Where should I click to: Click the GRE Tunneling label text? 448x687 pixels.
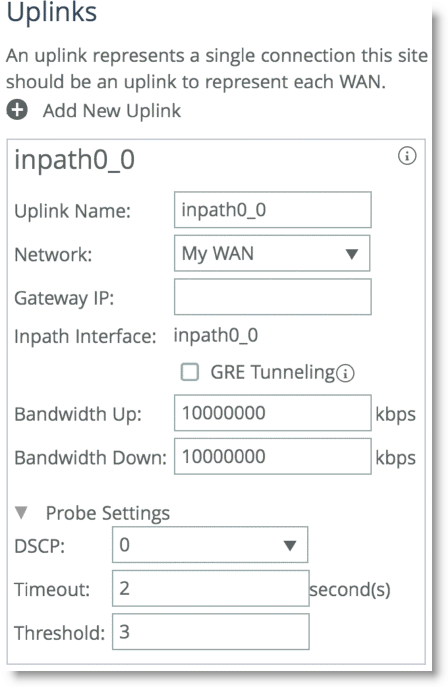273,372
